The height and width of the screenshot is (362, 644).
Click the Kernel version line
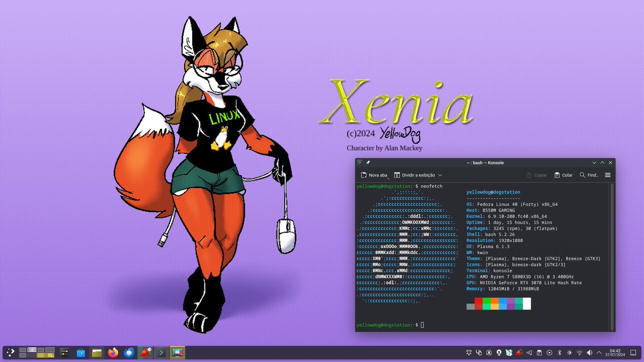coord(507,216)
